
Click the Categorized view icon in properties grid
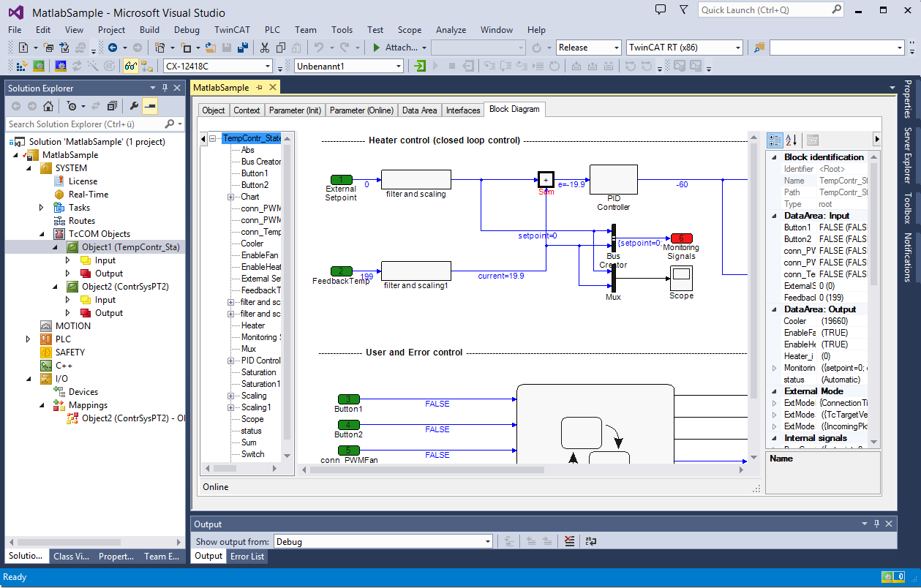tap(774, 140)
